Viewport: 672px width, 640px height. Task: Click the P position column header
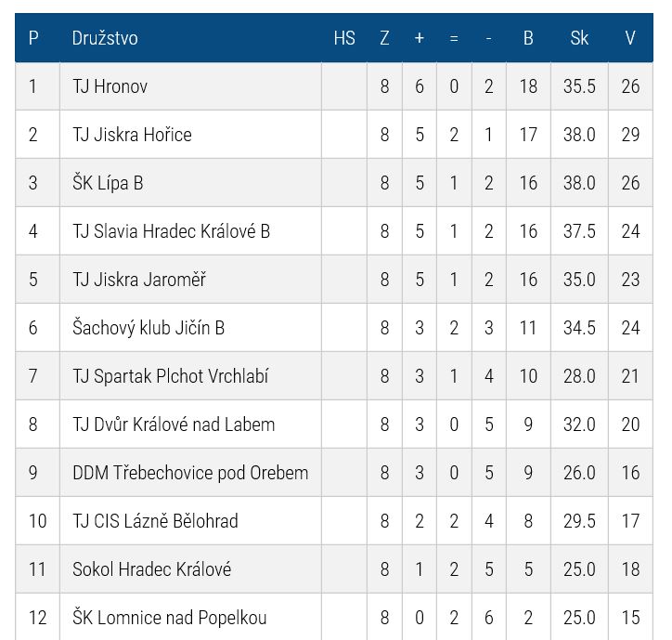(33, 38)
